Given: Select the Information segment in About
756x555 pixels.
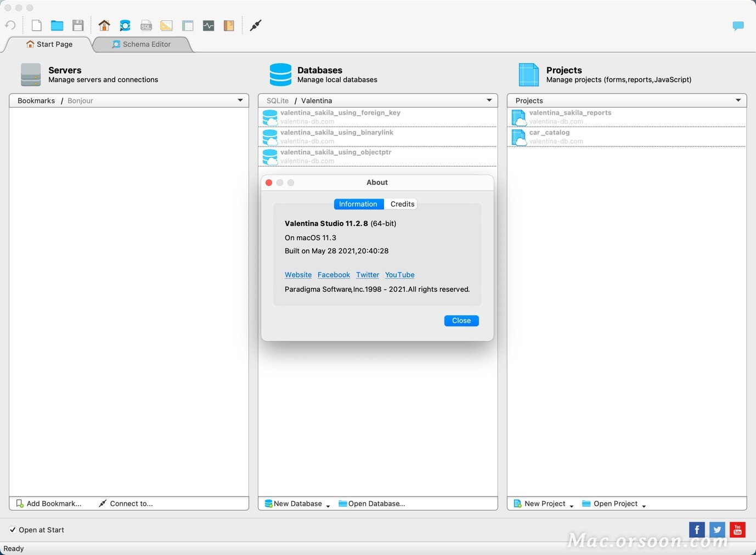Looking at the screenshot, I should (358, 204).
